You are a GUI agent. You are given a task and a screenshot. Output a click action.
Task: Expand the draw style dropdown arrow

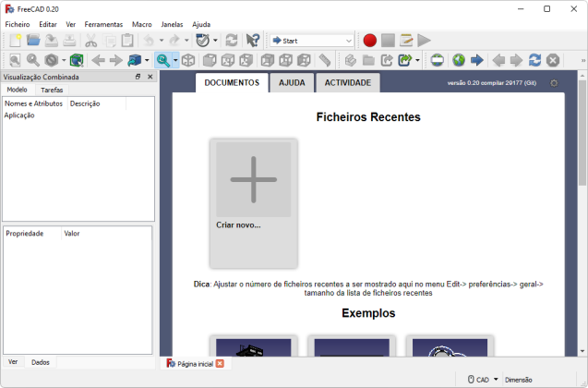[63, 61]
